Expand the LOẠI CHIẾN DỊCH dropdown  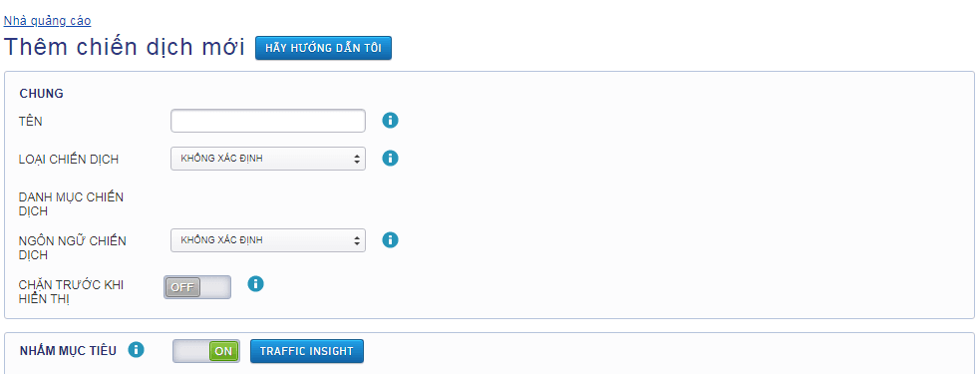pyautogui.click(x=268, y=159)
